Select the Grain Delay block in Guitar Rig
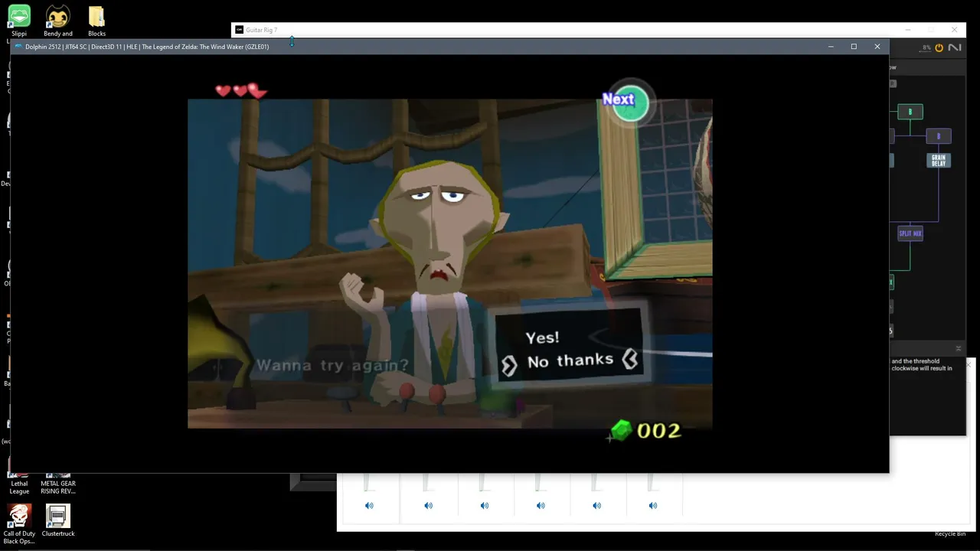Image resolution: width=980 pixels, height=551 pixels. (939, 160)
